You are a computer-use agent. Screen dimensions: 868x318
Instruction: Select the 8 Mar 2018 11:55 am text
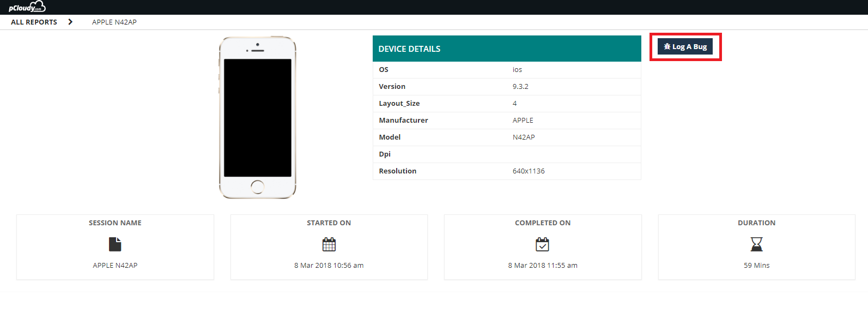point(543,266)
